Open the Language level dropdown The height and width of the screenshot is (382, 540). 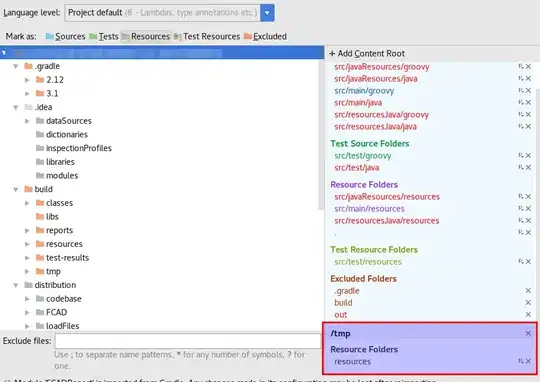267,13
